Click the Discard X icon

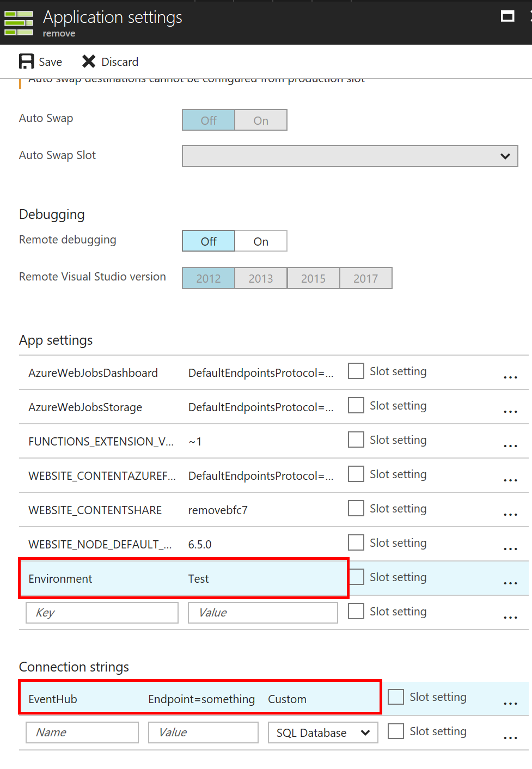88,61
